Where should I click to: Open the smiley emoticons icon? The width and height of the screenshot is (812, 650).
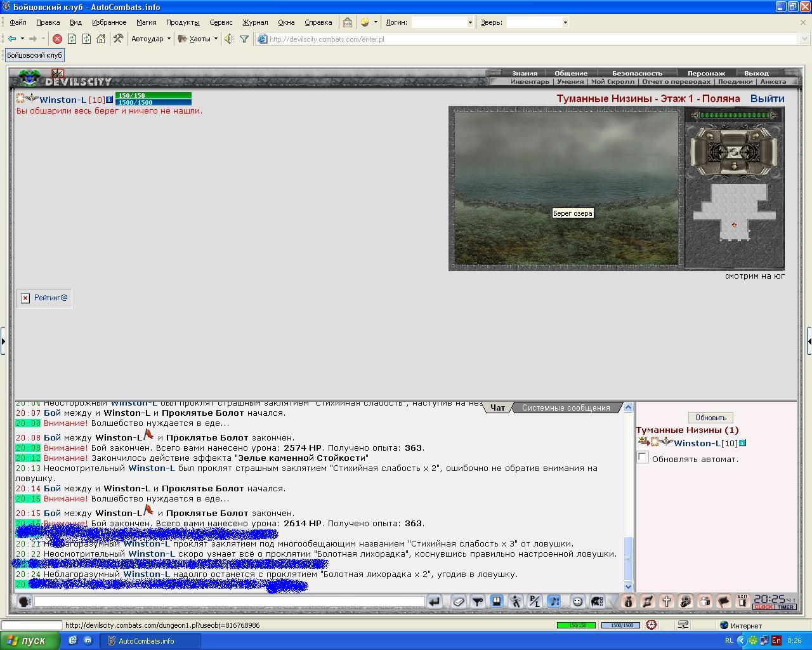[x=578, y=601]
